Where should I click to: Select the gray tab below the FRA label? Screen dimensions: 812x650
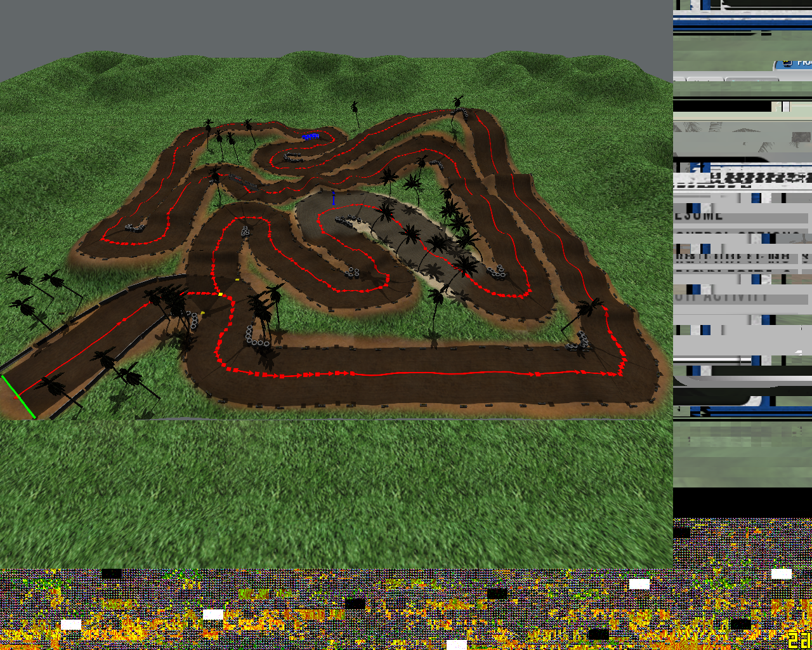(x=752, y=79)
